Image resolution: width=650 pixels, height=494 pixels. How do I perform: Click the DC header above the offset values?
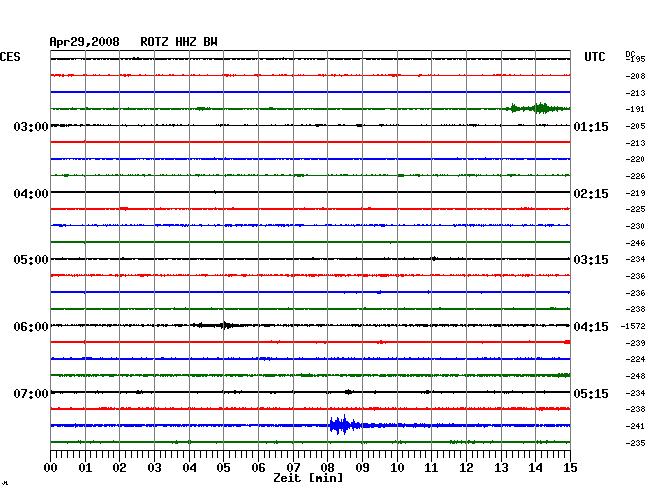click(630, 54)
